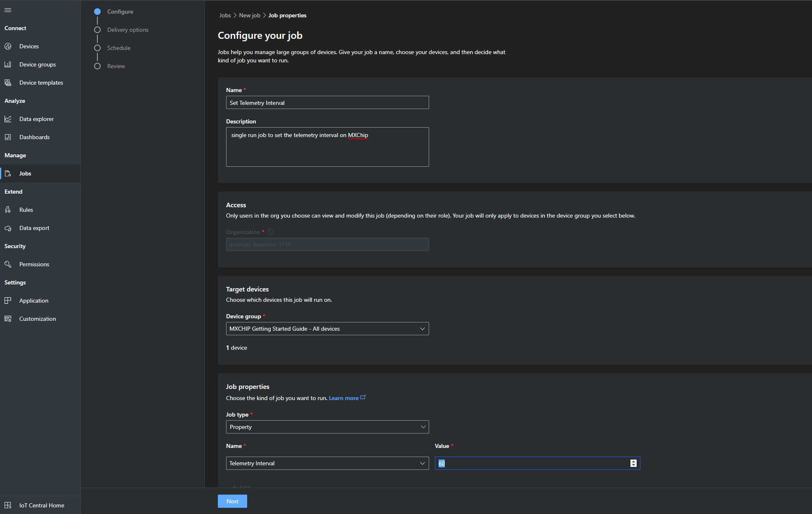Select the Review step circle
Screen dimensions: 812x514
coord(97,66)
